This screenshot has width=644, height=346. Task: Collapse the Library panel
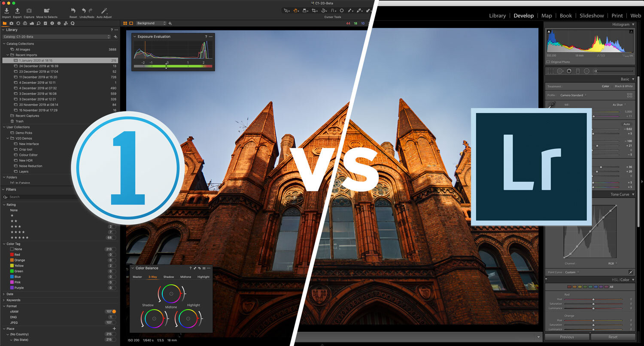3,30
